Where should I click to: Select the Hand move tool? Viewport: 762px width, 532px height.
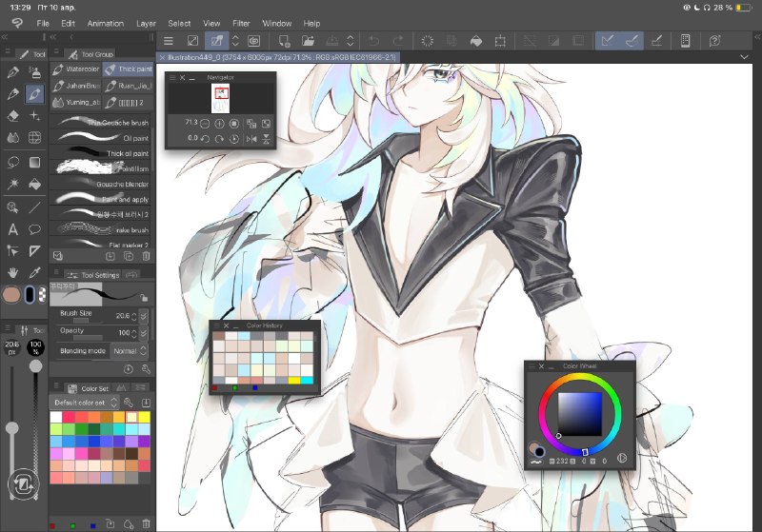pyautogui.click(x=13, y=272)
